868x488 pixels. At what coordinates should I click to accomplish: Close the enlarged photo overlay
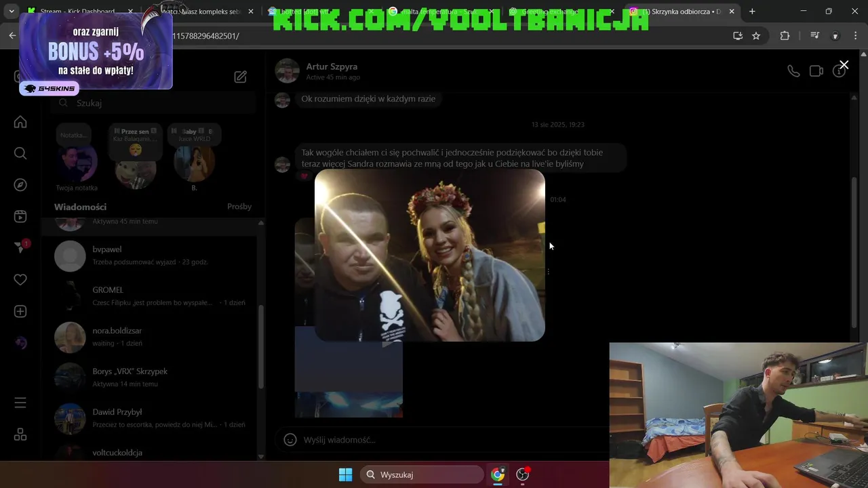coord(844,65)
